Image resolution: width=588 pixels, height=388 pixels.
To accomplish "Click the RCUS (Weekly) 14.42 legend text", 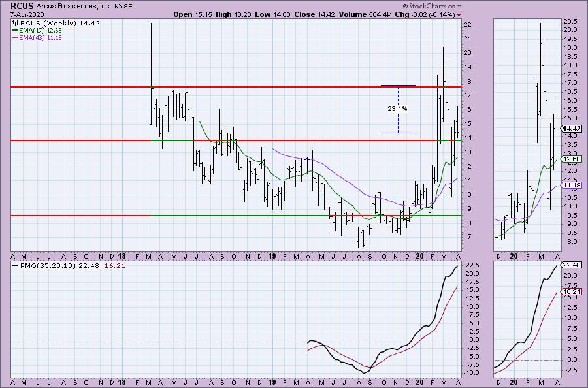I will [x=60, y=24].
